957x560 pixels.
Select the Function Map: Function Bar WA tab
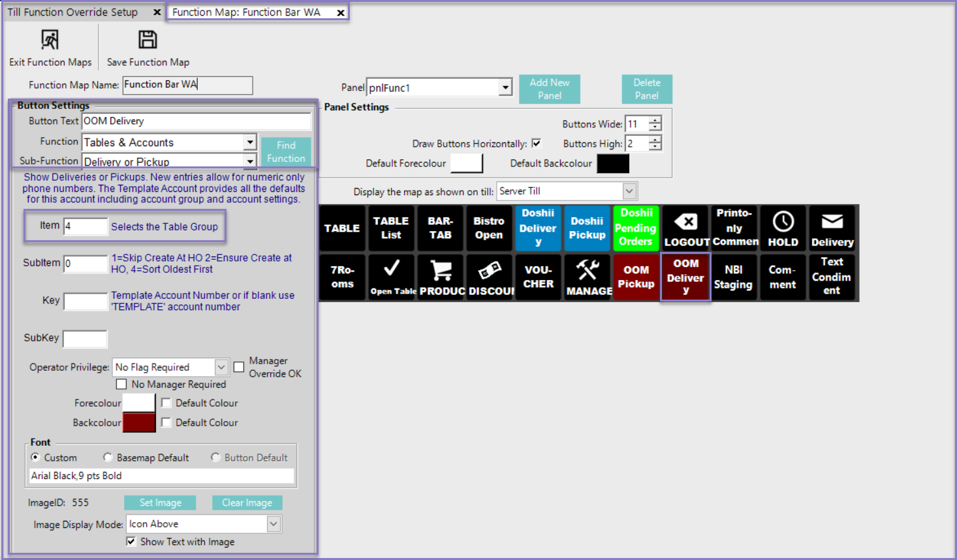[x=247, y=12]
